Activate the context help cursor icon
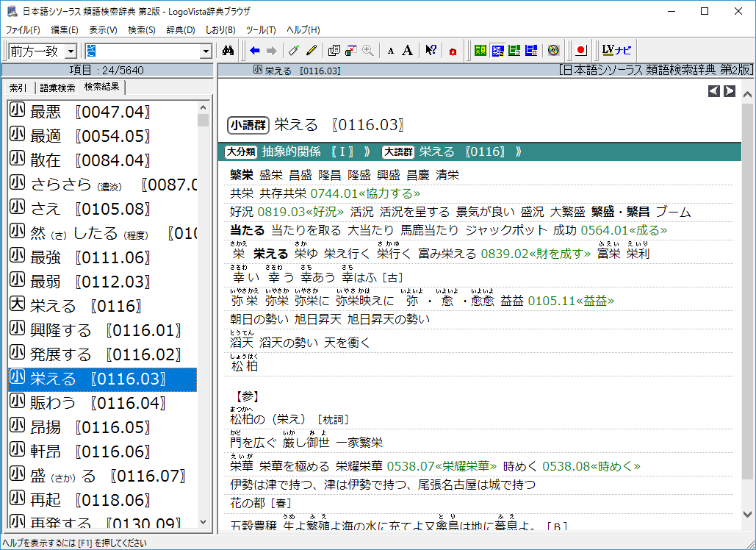Screen dimensions: 756x550 click(431, 50)
